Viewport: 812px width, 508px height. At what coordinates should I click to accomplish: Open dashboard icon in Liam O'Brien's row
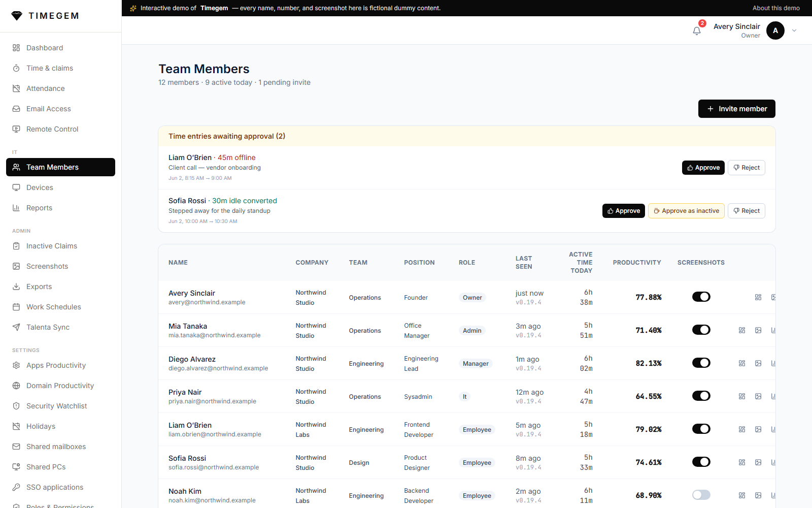(742, 429)
